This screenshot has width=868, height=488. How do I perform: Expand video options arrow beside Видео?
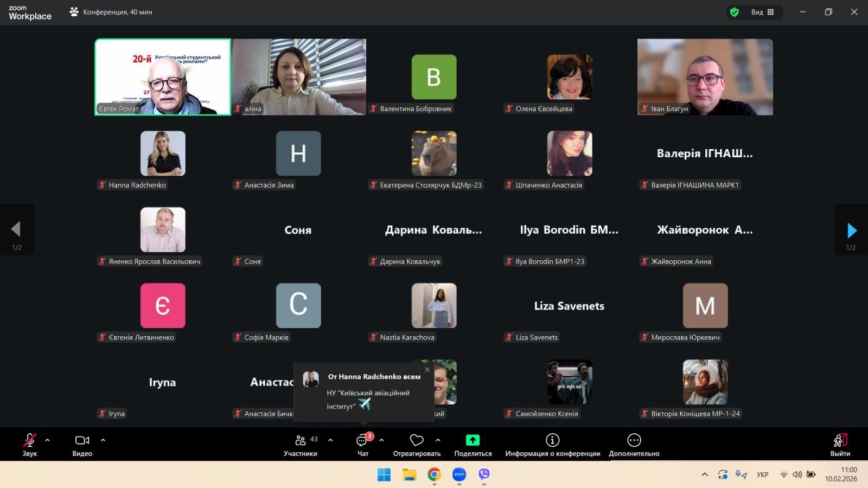(x=103, y=440)
